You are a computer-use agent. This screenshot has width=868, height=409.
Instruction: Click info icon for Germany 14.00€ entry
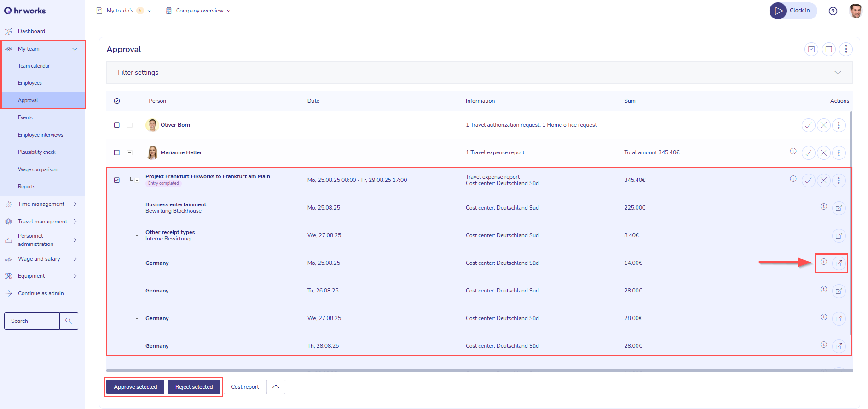(823, 262)
